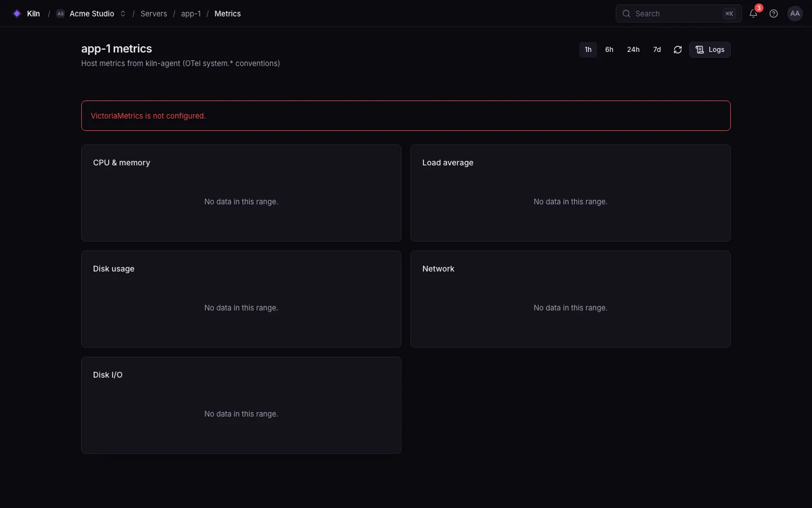Open the notifications bell icon

(x=753, y=14)
